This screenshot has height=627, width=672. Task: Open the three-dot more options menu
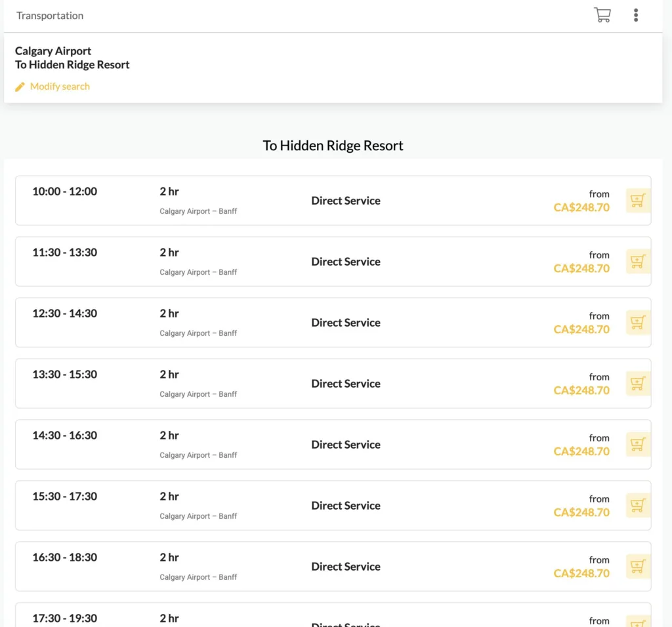coord(635,15)
